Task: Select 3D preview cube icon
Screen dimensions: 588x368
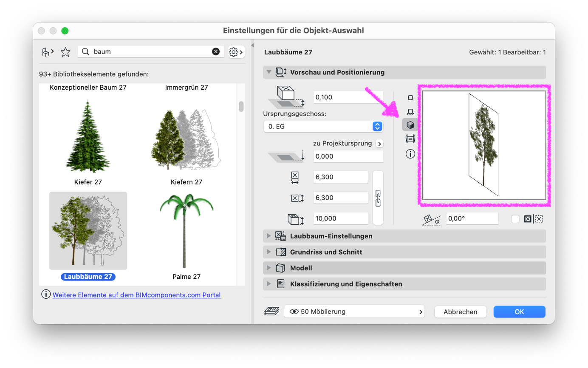Action: click(x=410, y=125)
